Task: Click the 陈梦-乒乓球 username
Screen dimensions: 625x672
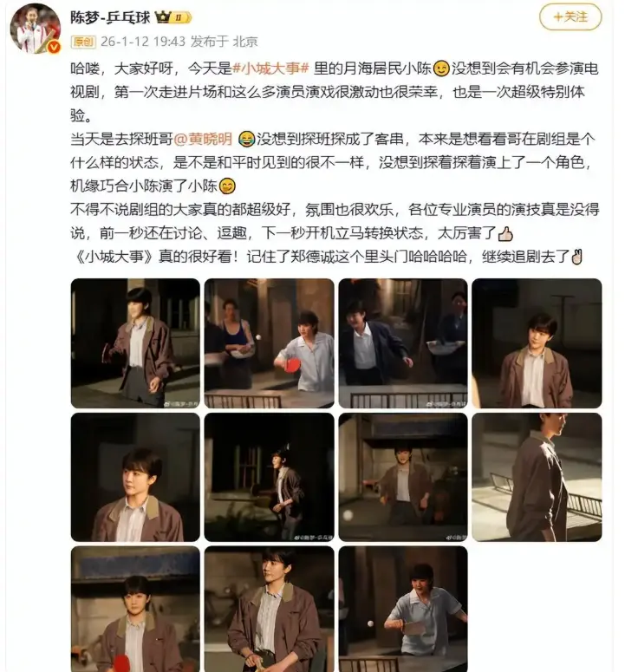Action: tap(110, 17)
